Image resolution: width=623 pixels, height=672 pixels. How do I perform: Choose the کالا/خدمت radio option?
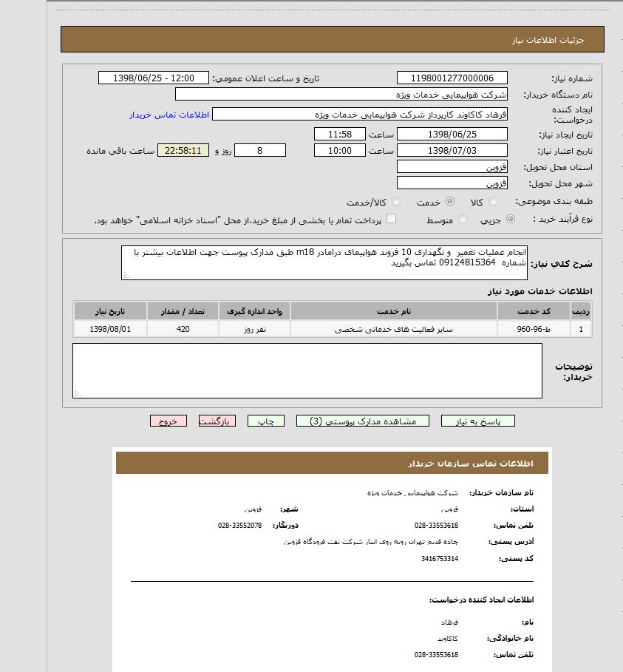pos(397,202)
